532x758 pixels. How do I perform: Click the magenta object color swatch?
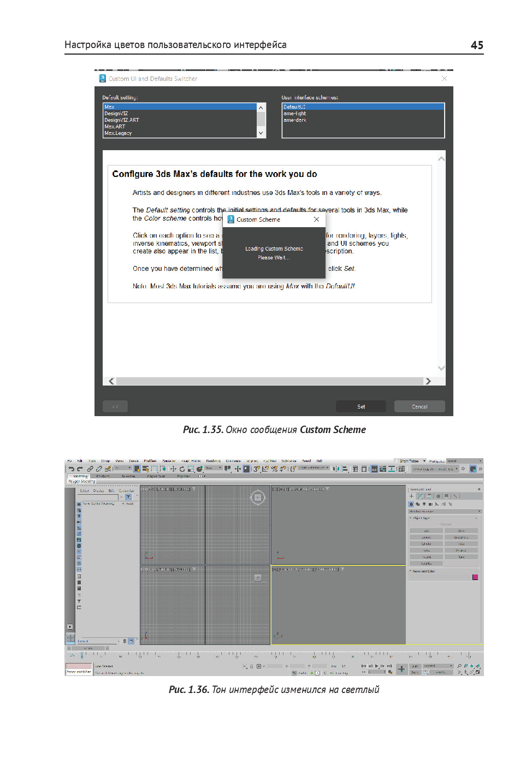tap(475, 577)
